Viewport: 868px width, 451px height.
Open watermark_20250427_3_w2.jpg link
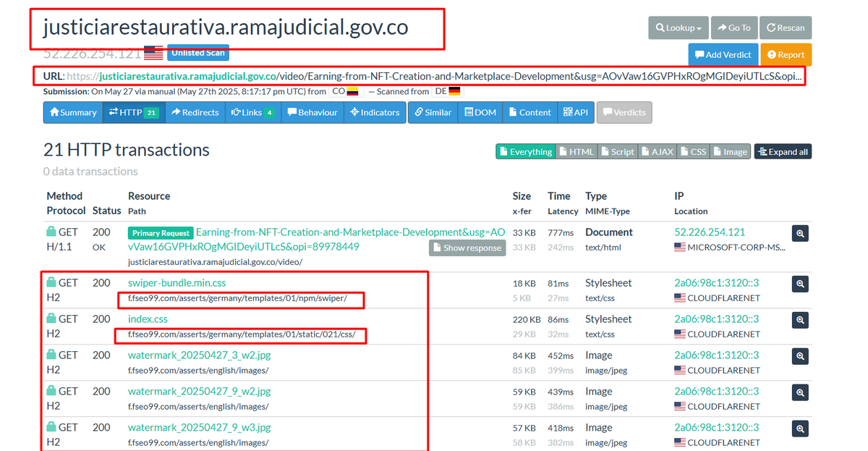[x=200, y=355]
